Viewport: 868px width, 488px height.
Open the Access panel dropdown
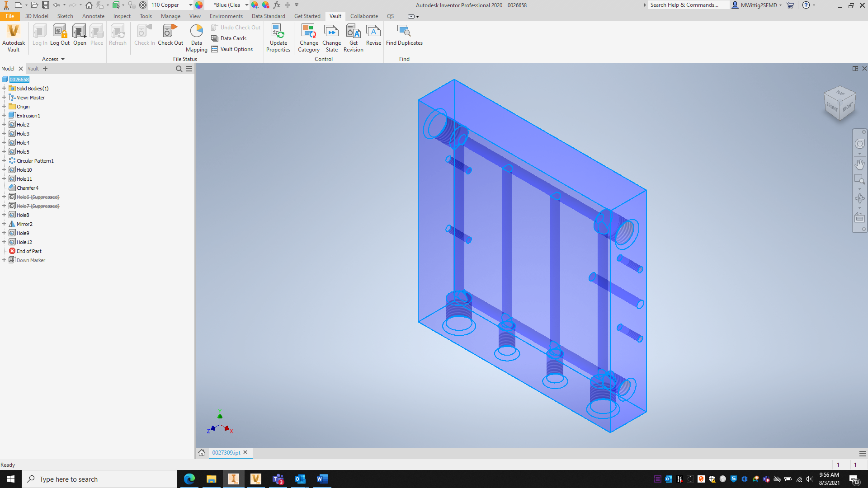pyautogui.click(x=63, y=59)
